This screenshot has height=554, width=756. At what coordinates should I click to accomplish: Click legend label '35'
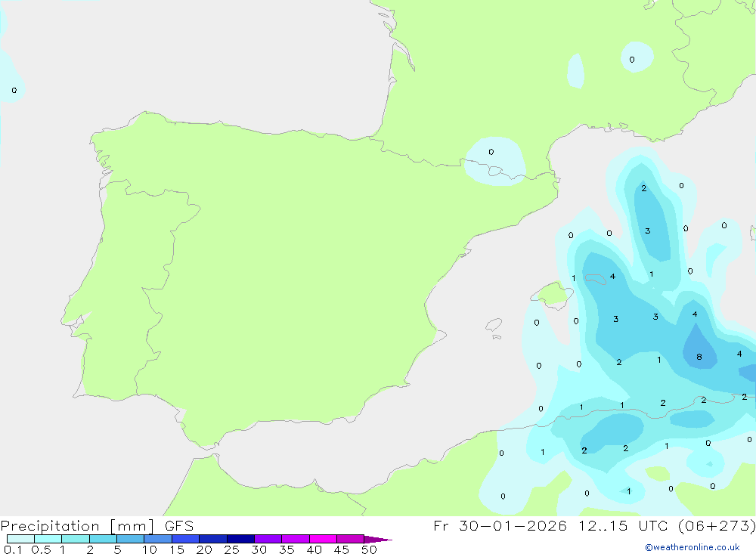pyautogui.click(x=287, y=549)
